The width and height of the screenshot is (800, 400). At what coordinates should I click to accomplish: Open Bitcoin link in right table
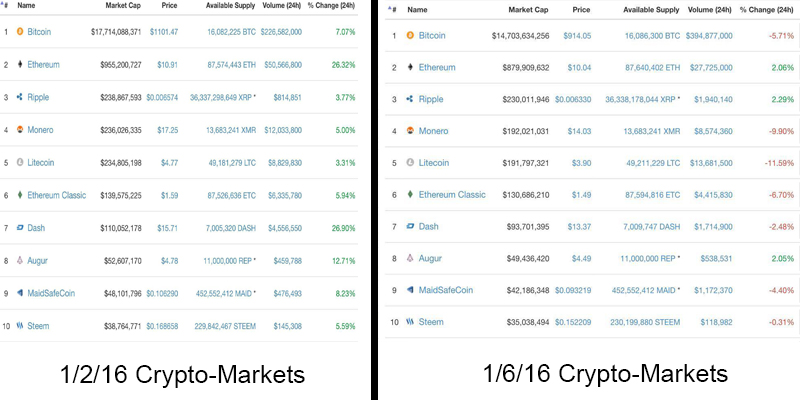point(432,35)
